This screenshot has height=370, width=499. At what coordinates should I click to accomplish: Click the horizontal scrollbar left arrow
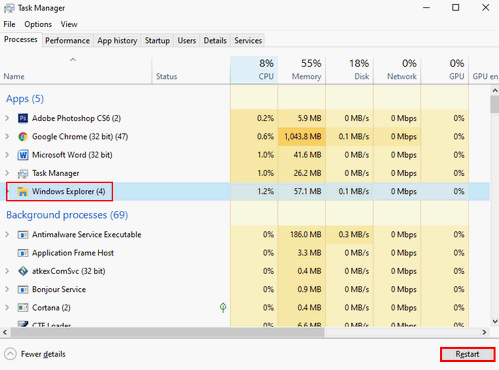(x=5, y=332)
